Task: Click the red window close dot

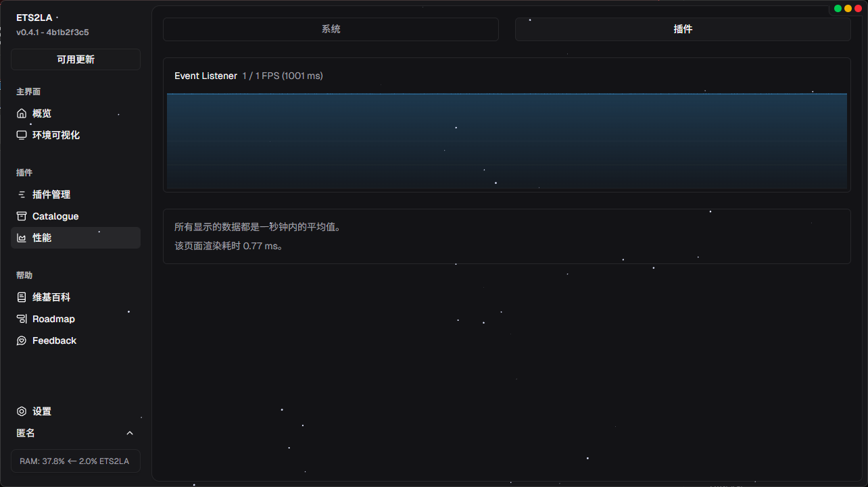Action: click(x=858, y=9)
